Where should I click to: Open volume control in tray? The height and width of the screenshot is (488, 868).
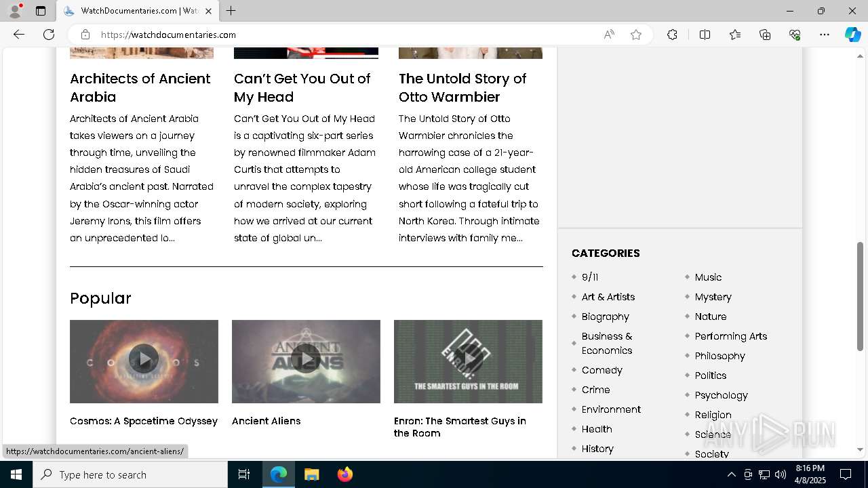click(x=781, y=474)
